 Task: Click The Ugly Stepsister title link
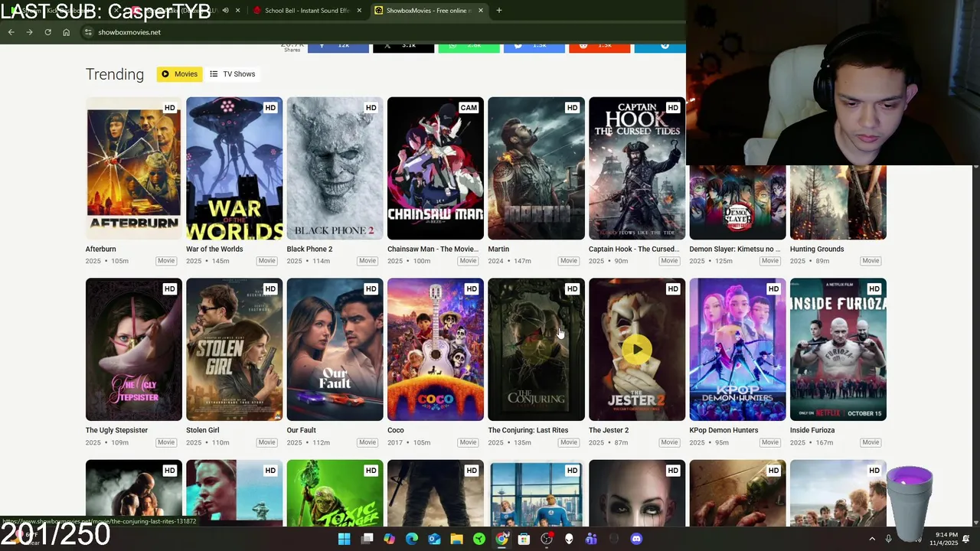click(x=116, y=430)
